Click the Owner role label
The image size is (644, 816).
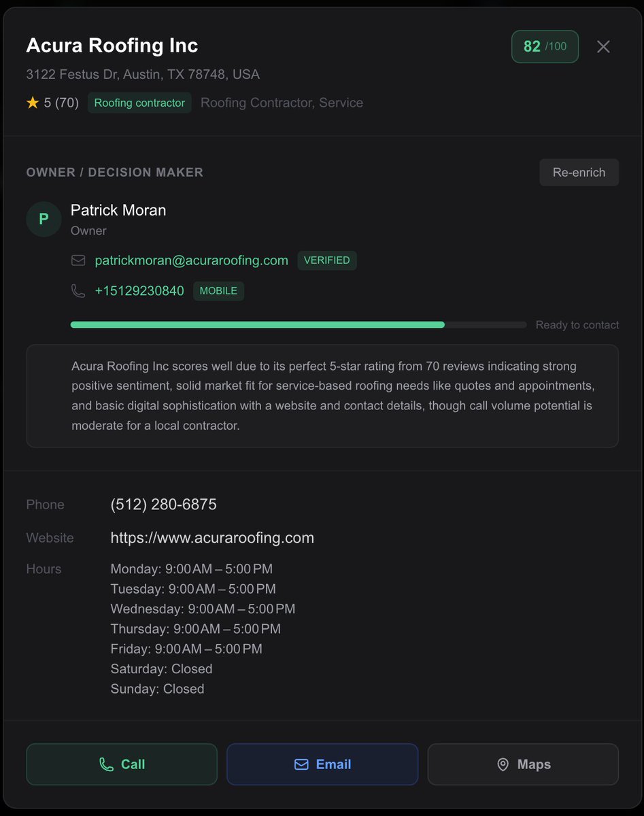pyautogui.click(x=88, y=231)
